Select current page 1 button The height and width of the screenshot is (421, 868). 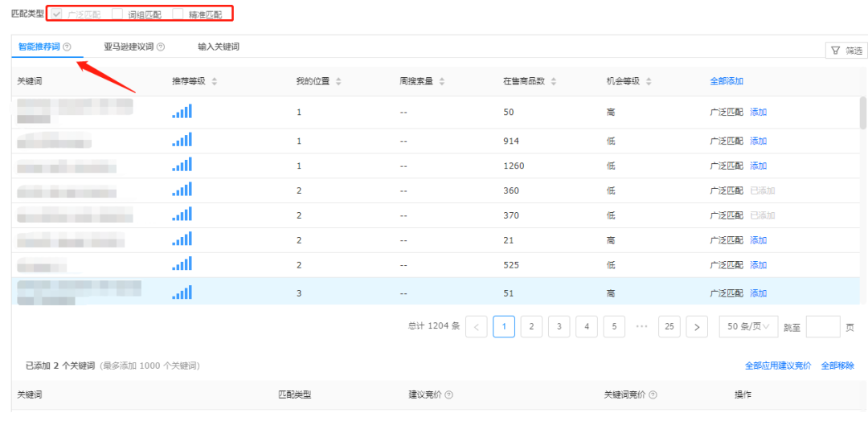pos(504,326)
